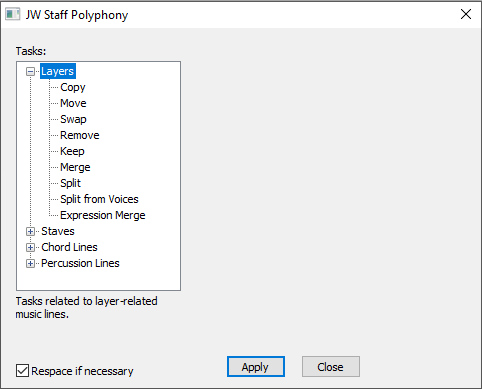Open the Expression Merge task

coord(103,215)
